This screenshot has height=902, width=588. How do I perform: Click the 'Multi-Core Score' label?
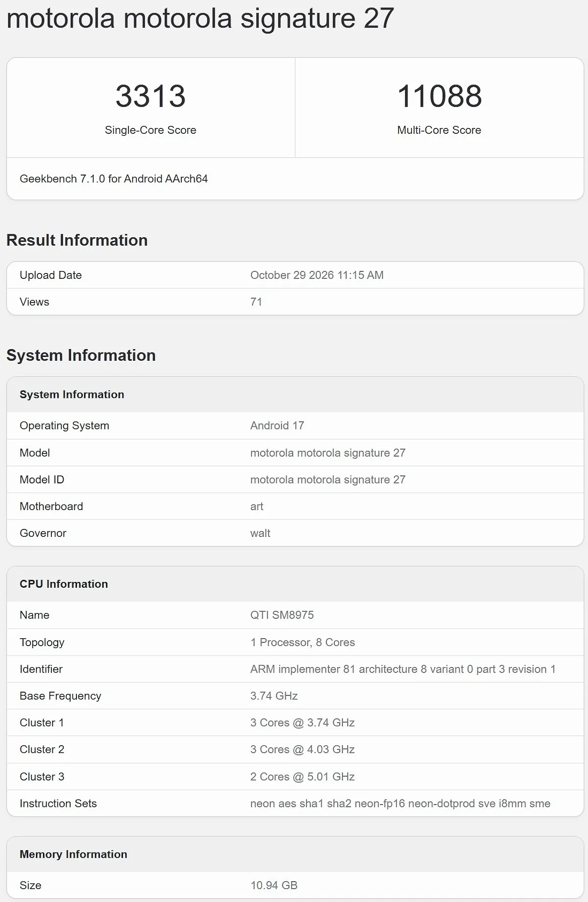click(439, 130)
